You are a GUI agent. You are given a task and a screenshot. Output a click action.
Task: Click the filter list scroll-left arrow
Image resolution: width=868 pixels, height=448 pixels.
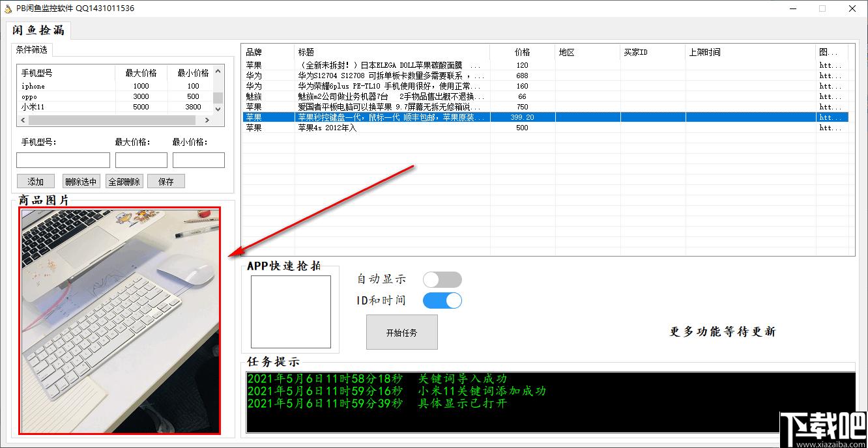point(23,120)
